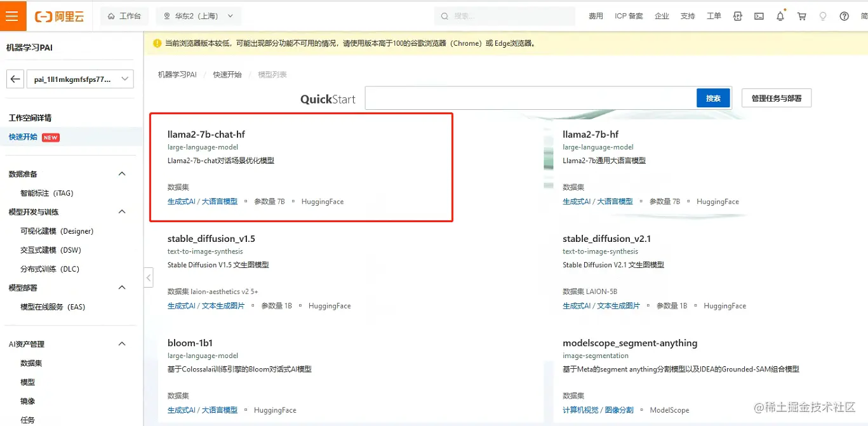Open the orange hamburger menu
Viewport: 868px width, 426px height.
coord(13,16)
